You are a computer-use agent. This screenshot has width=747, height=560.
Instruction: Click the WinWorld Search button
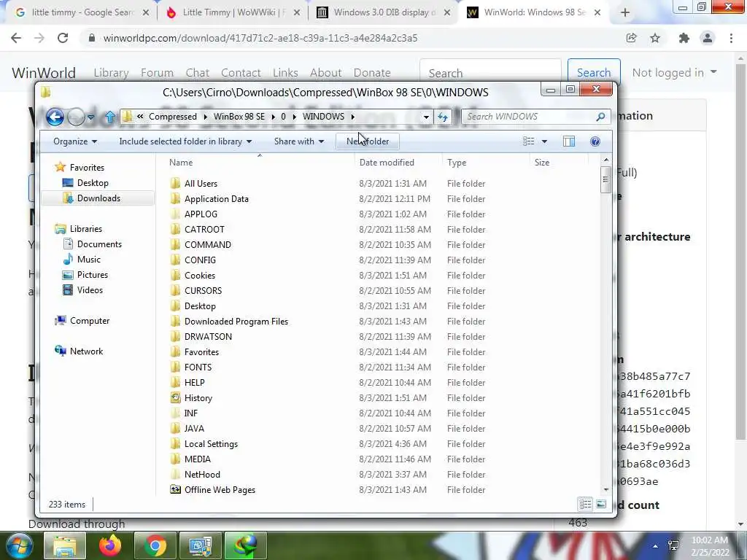(594, 73)
